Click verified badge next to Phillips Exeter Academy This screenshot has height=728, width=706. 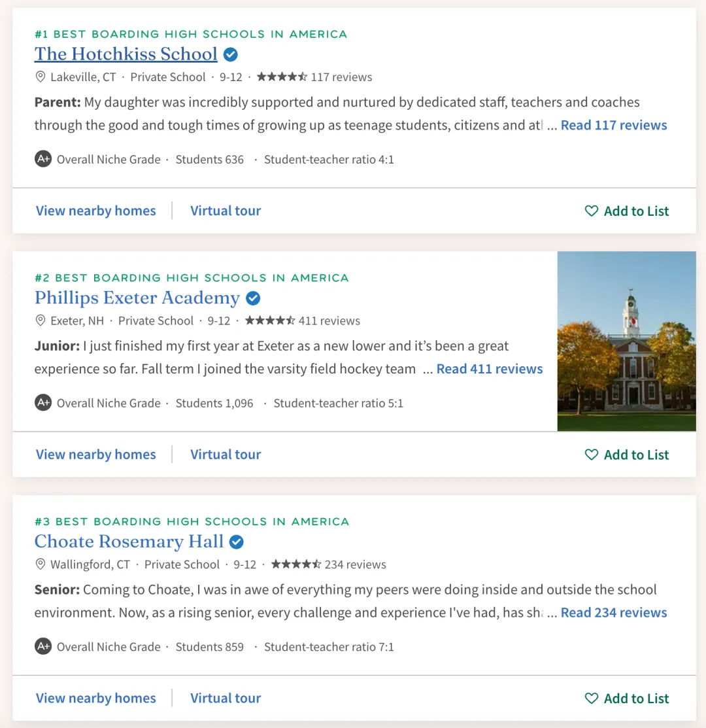[253, 298]
